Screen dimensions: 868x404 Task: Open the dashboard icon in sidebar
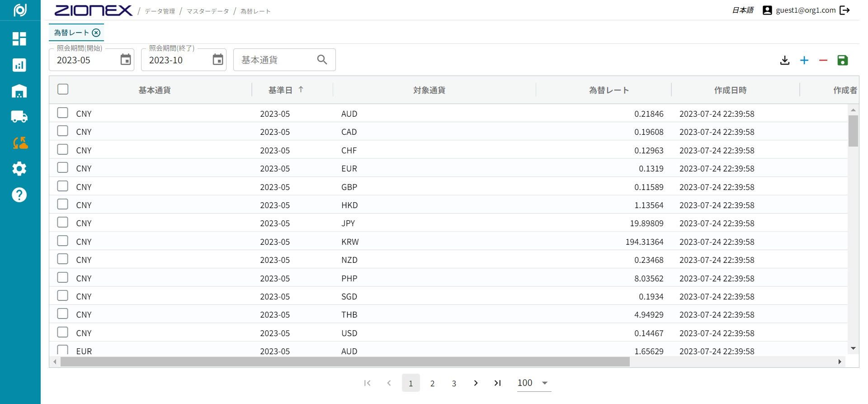(x=19, y=39)
